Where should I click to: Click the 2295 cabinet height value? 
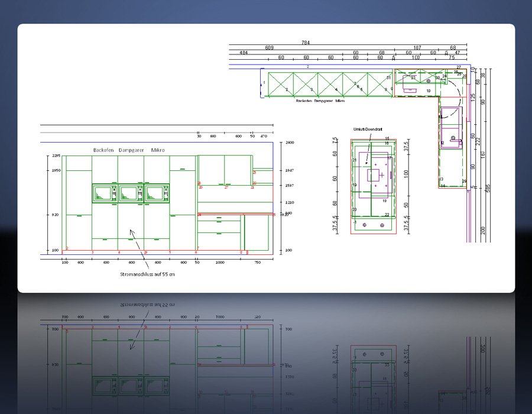pos(56,156)
